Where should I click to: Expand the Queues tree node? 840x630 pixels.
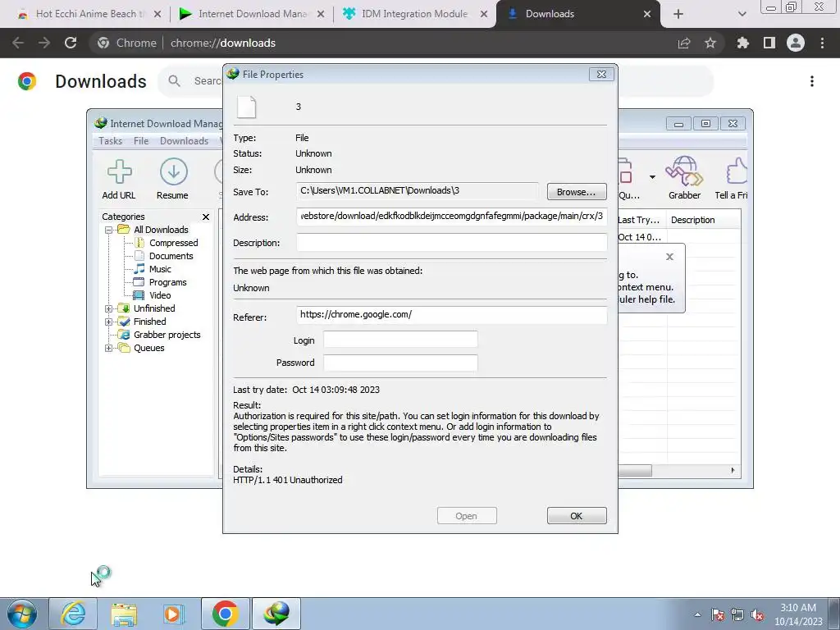click(x=109, y=348)
